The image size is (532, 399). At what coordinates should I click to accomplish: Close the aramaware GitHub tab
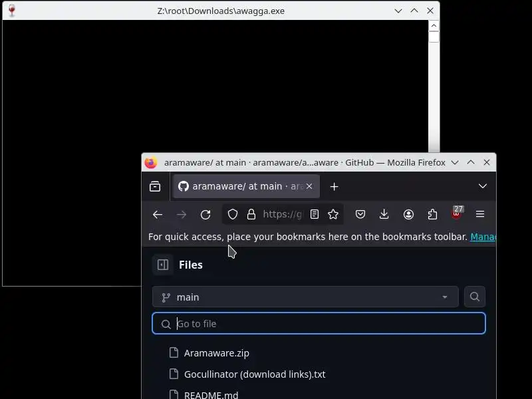309,186
